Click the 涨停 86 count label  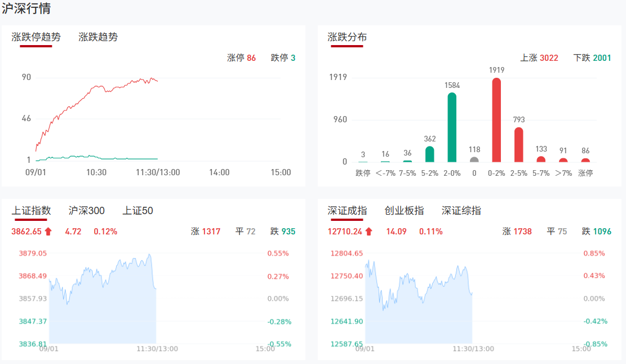pos(241,57)
